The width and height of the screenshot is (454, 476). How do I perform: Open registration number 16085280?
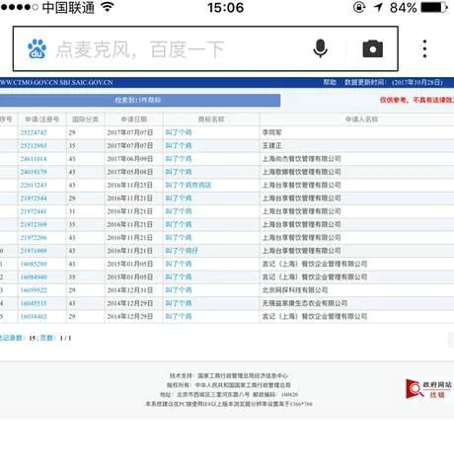[34, 264]
